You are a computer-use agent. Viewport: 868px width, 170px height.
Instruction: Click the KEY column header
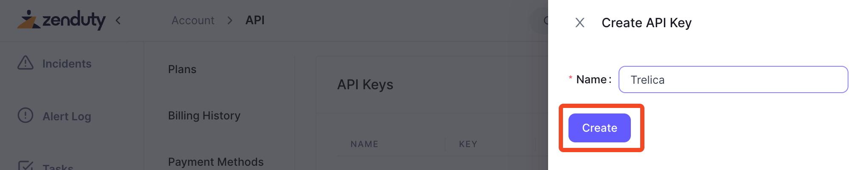pos(468,144)
